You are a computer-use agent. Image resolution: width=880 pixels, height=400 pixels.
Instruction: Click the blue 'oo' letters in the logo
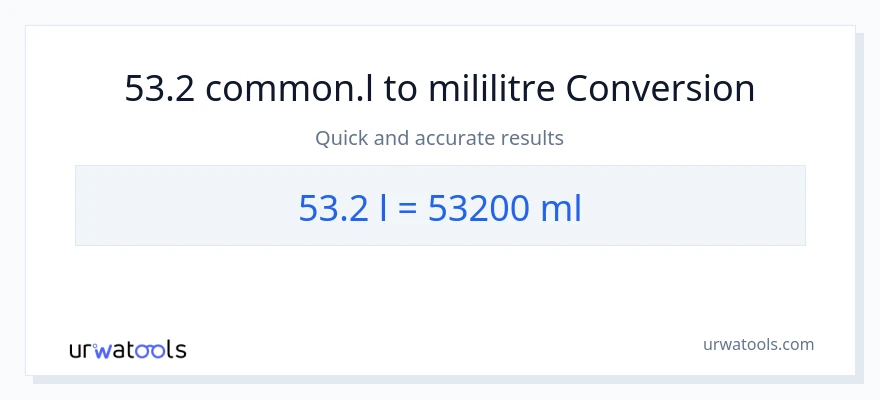pos(152,350)
